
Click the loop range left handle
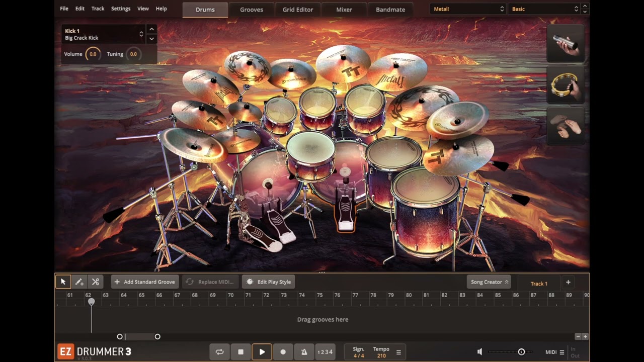tap(120, 337)
